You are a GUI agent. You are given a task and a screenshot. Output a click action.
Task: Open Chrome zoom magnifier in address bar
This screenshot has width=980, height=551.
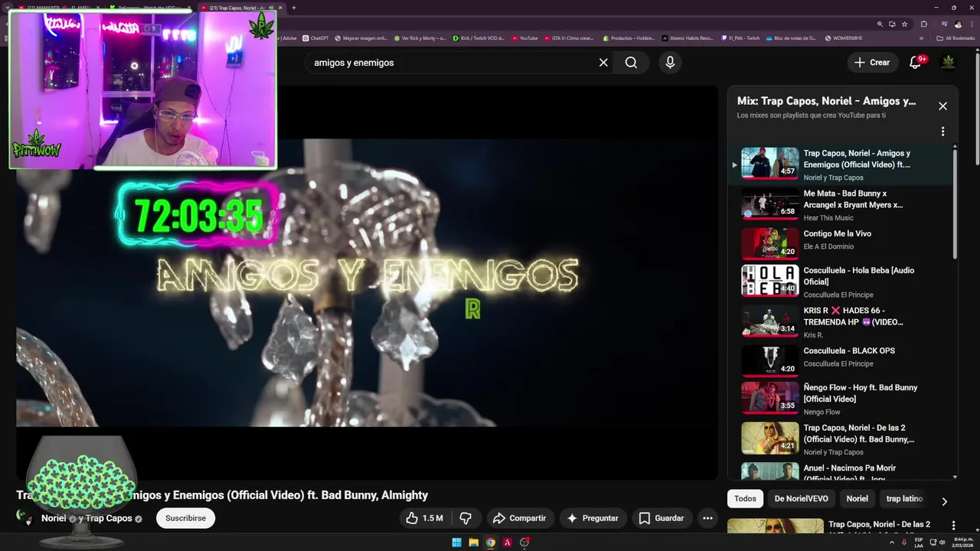pos(880,24)
